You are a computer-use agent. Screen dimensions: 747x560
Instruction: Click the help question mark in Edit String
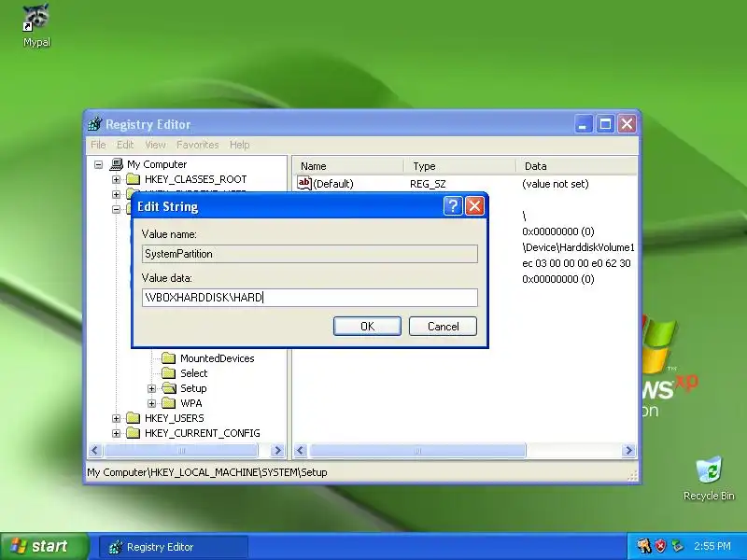tap(453, 206)
